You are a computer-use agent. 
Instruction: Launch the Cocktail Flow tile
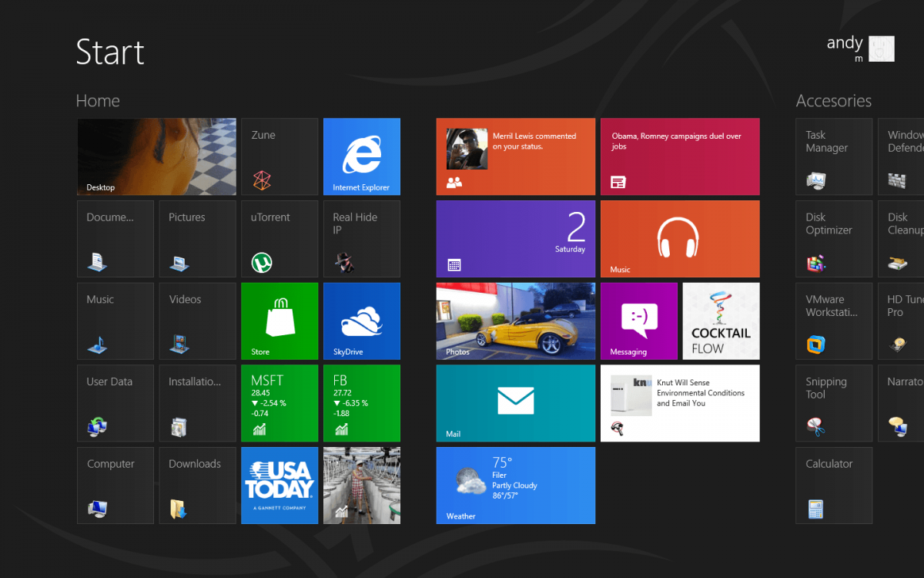(x=721, y=321)
